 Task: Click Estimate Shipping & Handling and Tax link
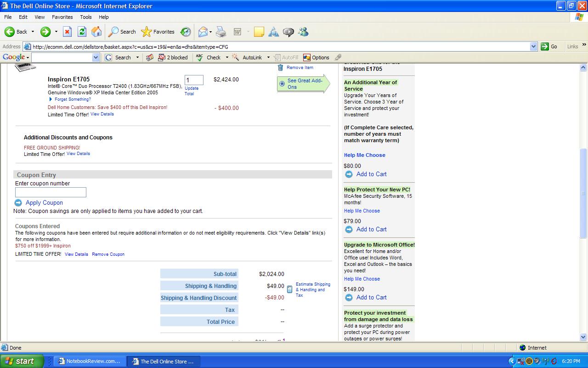(313, 290)
